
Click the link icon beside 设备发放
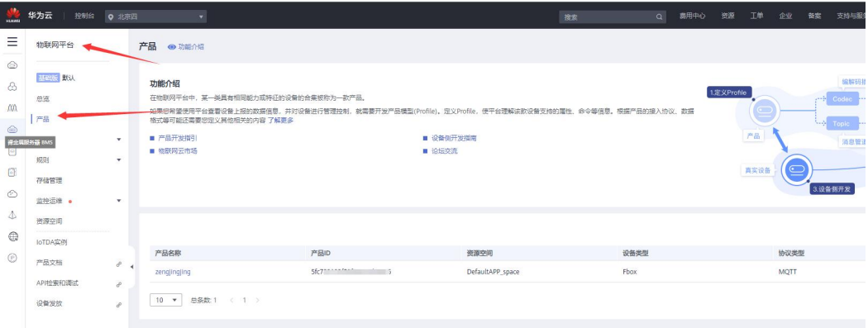(x=118, y=305)
